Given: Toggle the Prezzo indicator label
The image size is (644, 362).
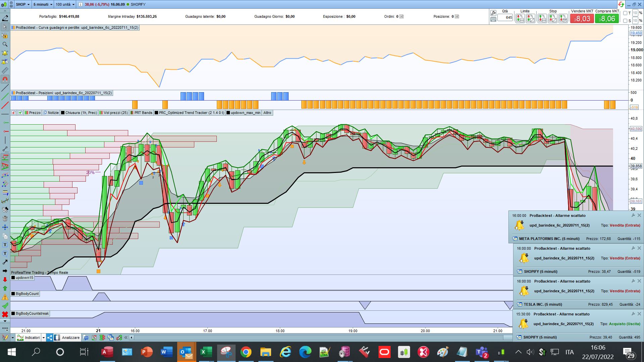Looking at the screenshot, I should coord(33,113).
